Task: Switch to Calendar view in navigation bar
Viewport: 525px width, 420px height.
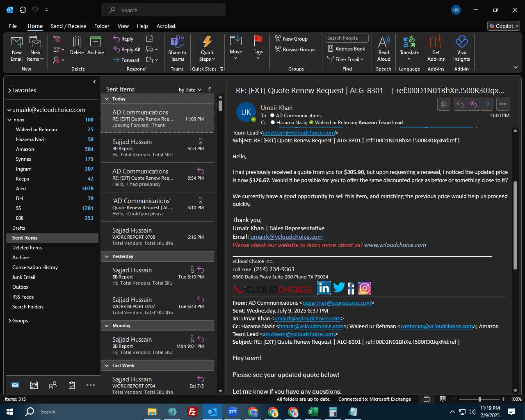Action: [x=34, y=385]
